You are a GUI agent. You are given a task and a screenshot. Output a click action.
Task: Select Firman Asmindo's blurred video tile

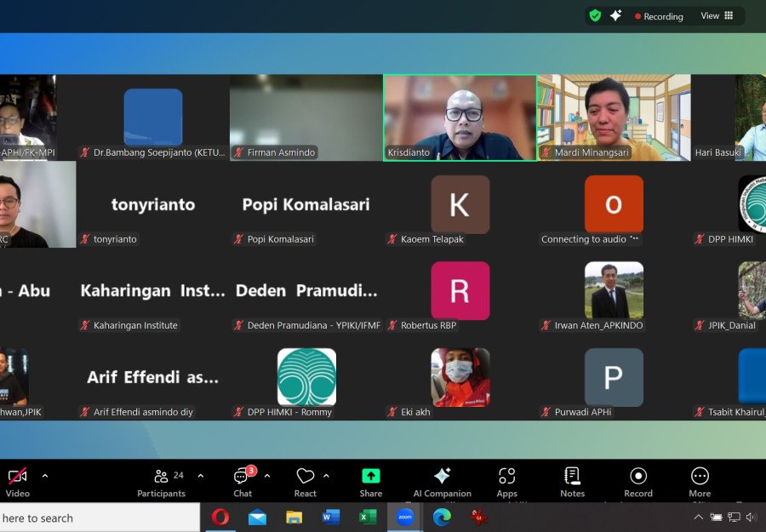coord(306,117)
